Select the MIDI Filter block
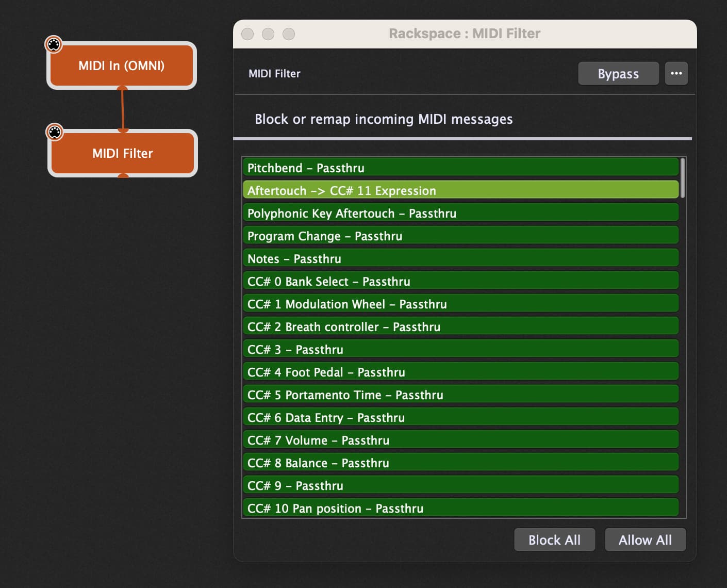The height and width of the screenshot is (588, 727). (123, 153)
